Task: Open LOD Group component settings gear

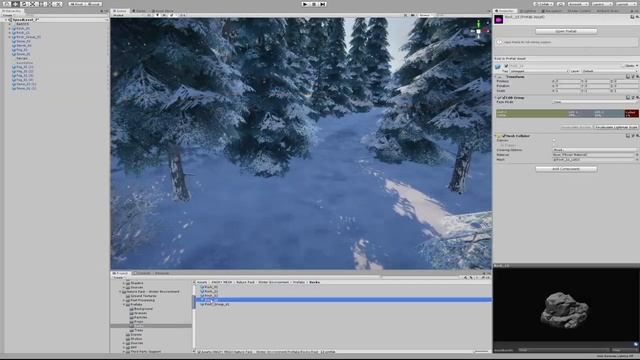Action: [x=638, y=98]
